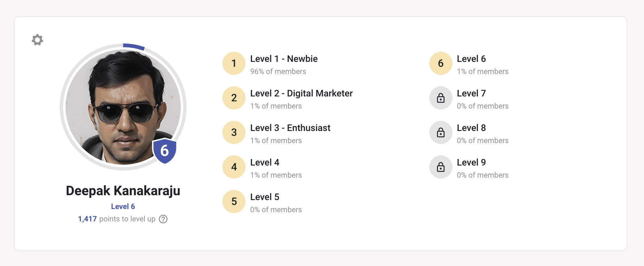Click the yellow number 1 badge
Viewport: 644px width, 266px height.
234,63
